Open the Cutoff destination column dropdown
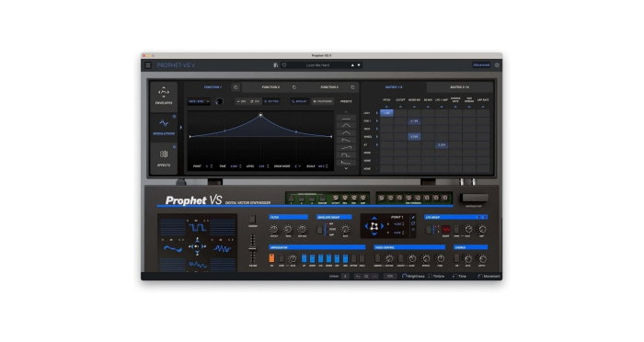 point(400,107)
